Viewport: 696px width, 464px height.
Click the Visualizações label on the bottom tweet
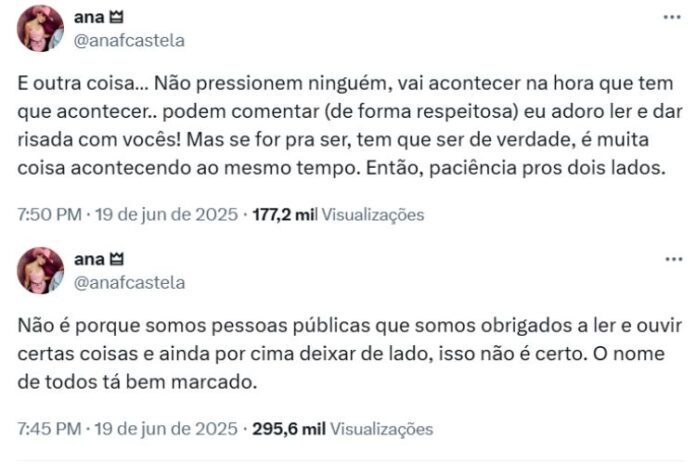[x=382, y=429]
